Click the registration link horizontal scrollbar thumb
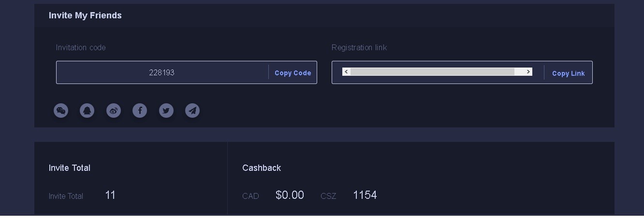The height and width of the screenshot is (222, 644). click(x=432, y=72)
